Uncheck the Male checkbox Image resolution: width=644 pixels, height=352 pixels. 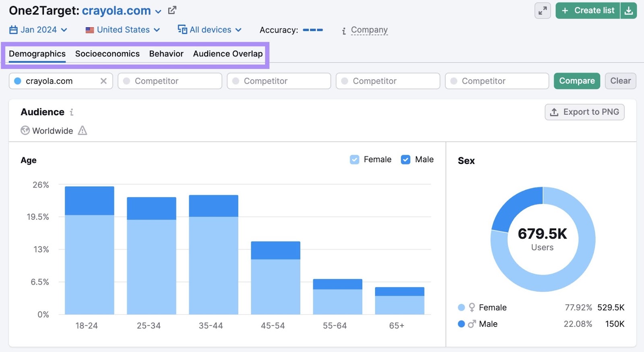click(x=406, y=160)
